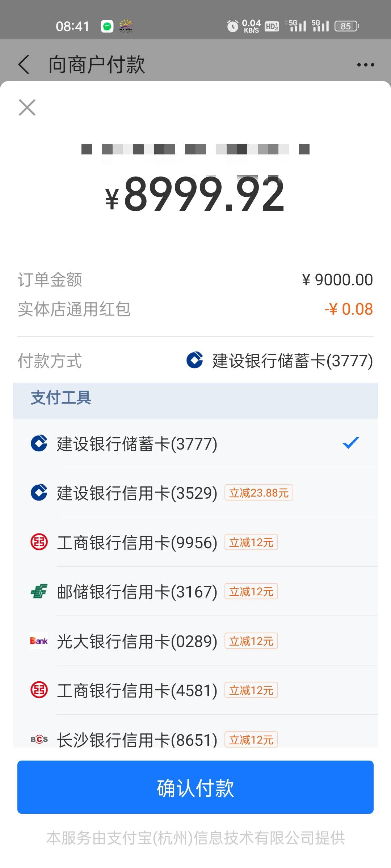This screenshot has height=868, width=391.
Task: Tap the 长沙银行 BCS logo icon
Action: 39,740
